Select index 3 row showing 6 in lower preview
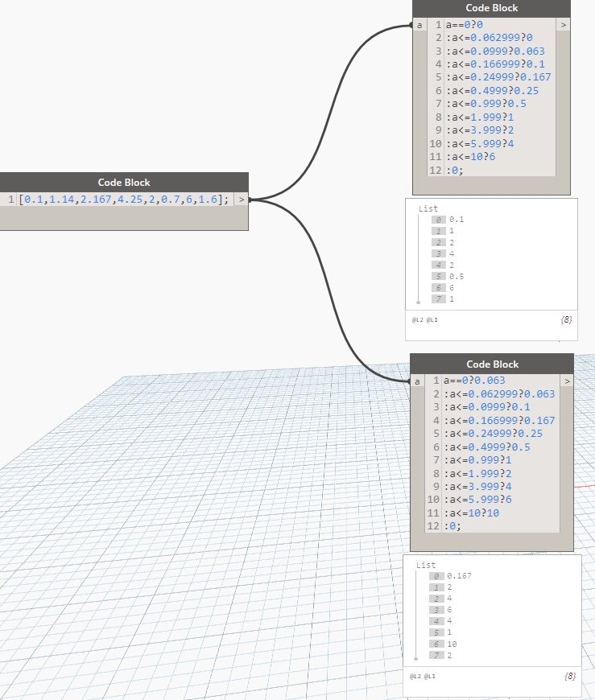595x700 pixels. pos(441,610)
